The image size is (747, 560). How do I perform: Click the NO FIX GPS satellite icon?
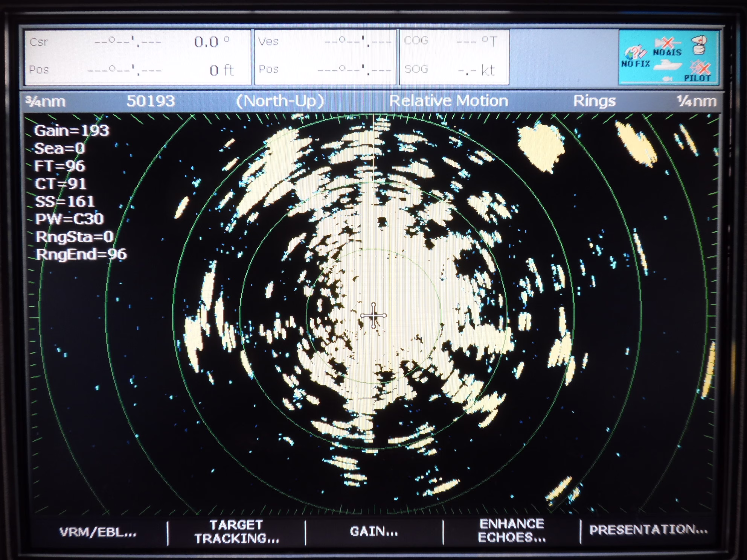[x=636, y=56]
